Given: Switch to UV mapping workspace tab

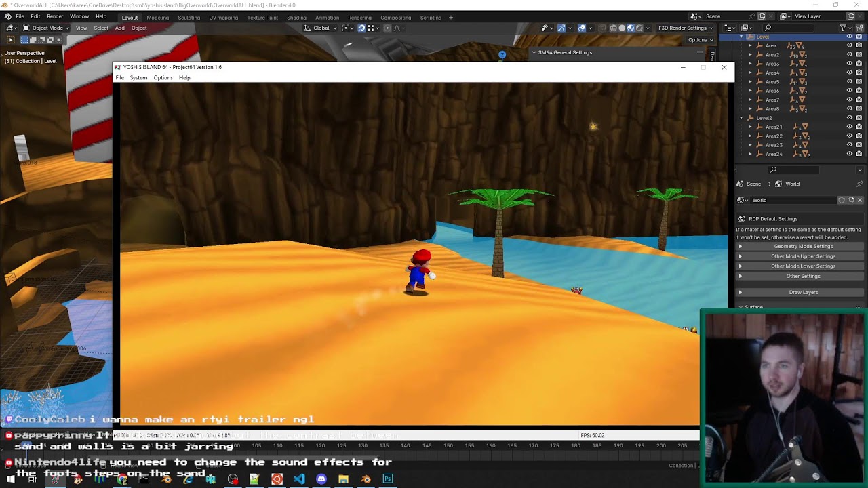Looking at the screenshot, I should (223, 18).
